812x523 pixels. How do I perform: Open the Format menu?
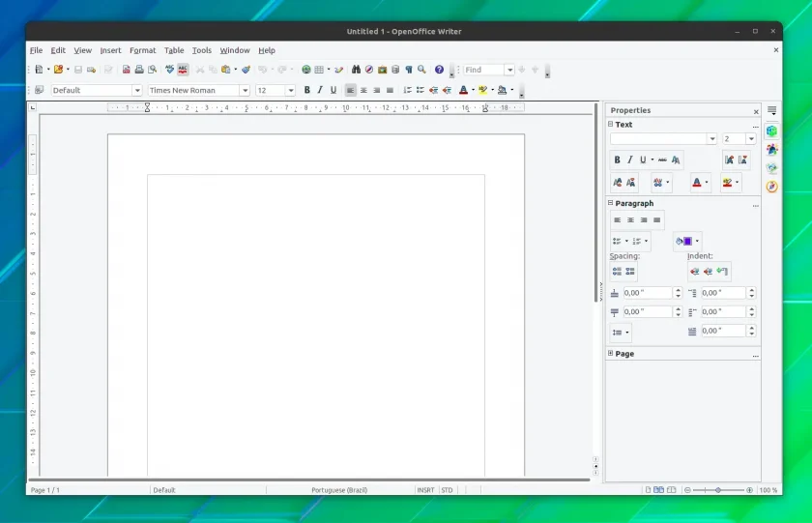(142, 50)
